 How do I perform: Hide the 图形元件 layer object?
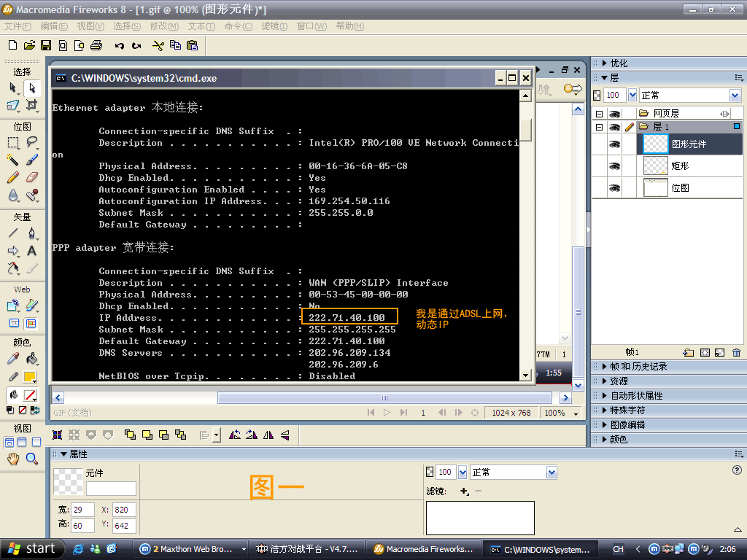click(614, 144)
